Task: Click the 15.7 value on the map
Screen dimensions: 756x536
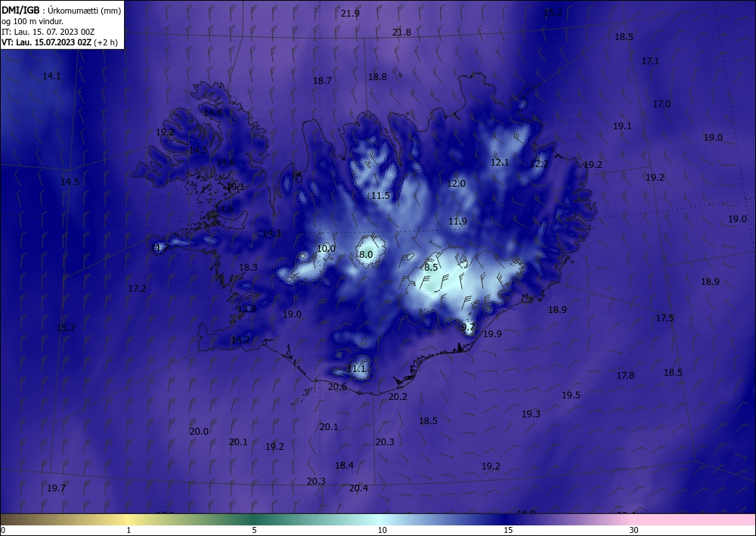Action: tap(66, 328)
